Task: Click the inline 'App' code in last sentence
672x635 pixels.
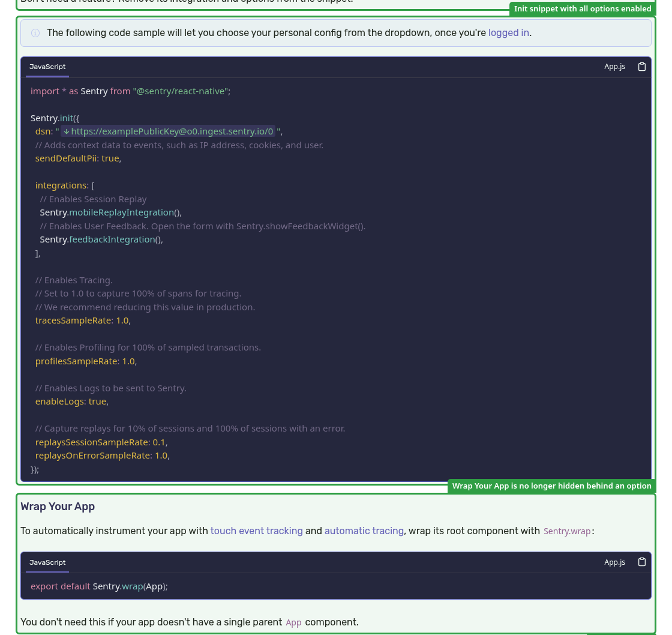Action: pos(293,622)
